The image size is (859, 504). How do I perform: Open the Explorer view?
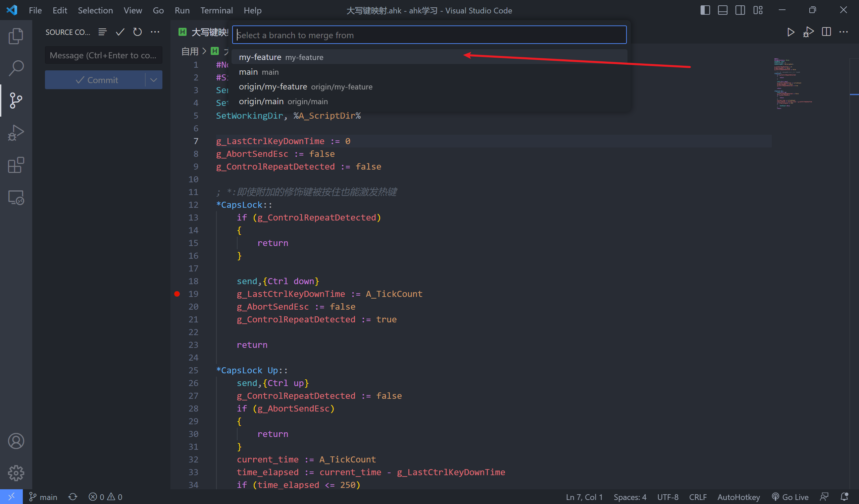point(16,36)
